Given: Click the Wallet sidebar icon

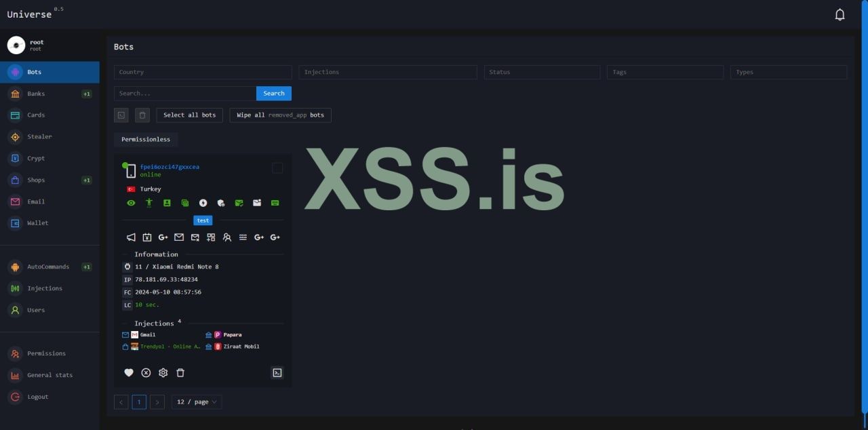Looking at the screenshot, I should click(15, 223).
